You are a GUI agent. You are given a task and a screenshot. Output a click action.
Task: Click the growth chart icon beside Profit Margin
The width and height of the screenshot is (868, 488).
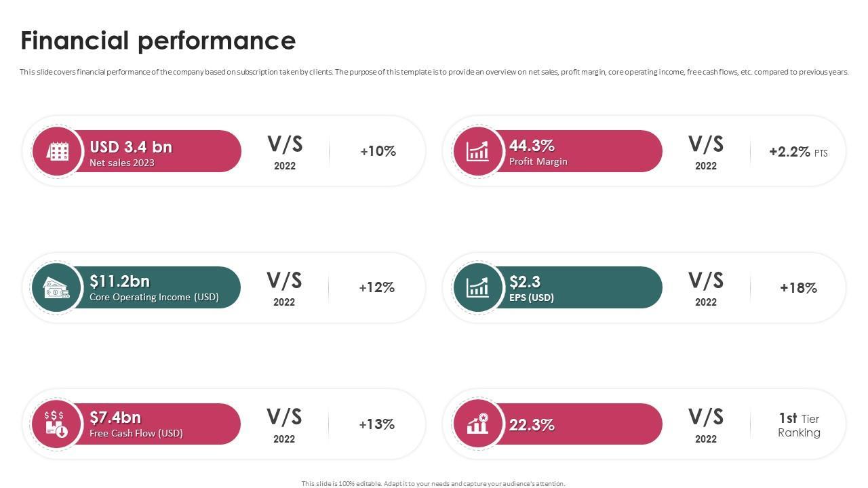coord(477,151)
